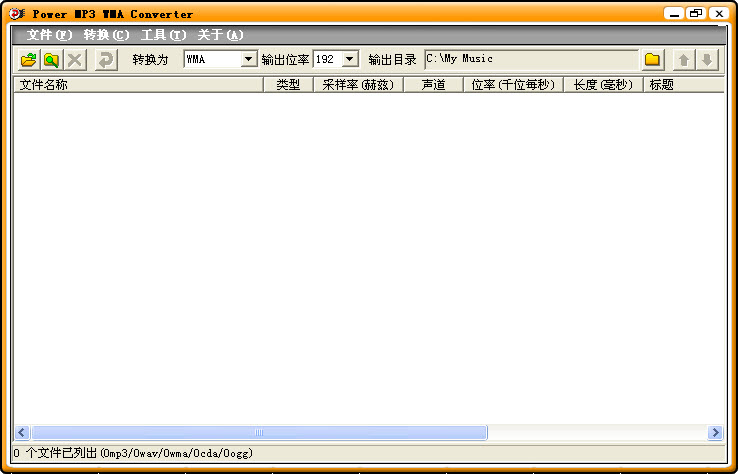The image size is (738, 474).
Task: Expand the WMA format dropdown
Action: [x=249, y=59]
